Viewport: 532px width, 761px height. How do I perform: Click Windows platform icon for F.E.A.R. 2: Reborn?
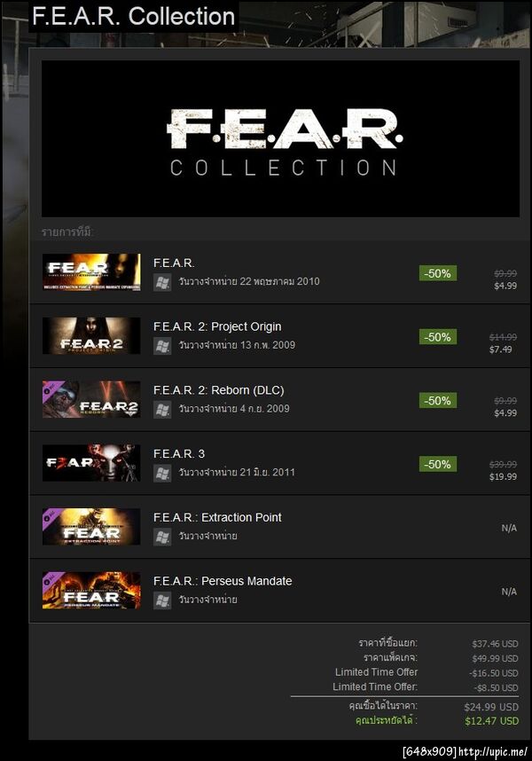[162, 409]
